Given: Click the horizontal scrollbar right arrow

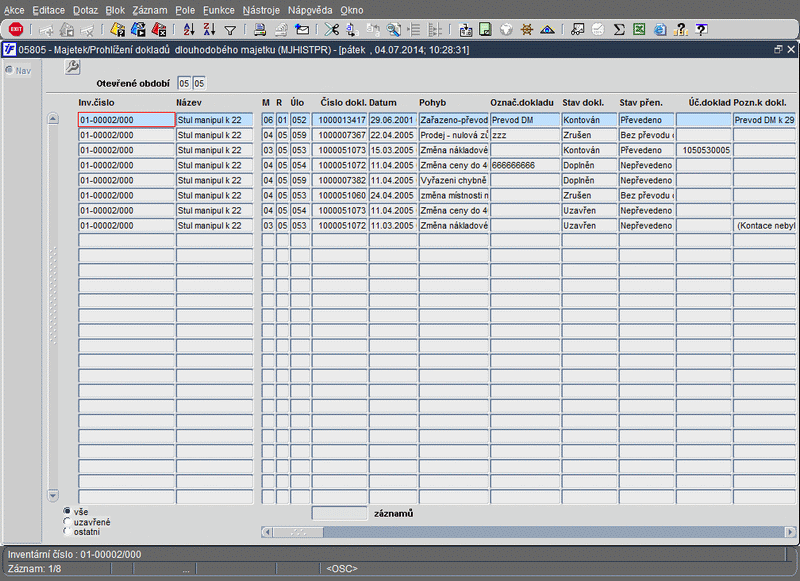Looking at the screenshot, I should (x=790, y=532).
